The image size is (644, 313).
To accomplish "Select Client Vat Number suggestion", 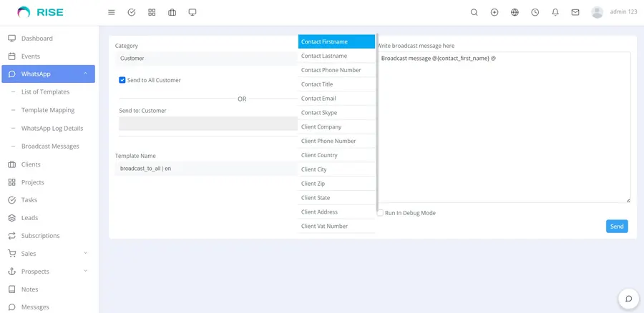I will [x=336, y=226].
